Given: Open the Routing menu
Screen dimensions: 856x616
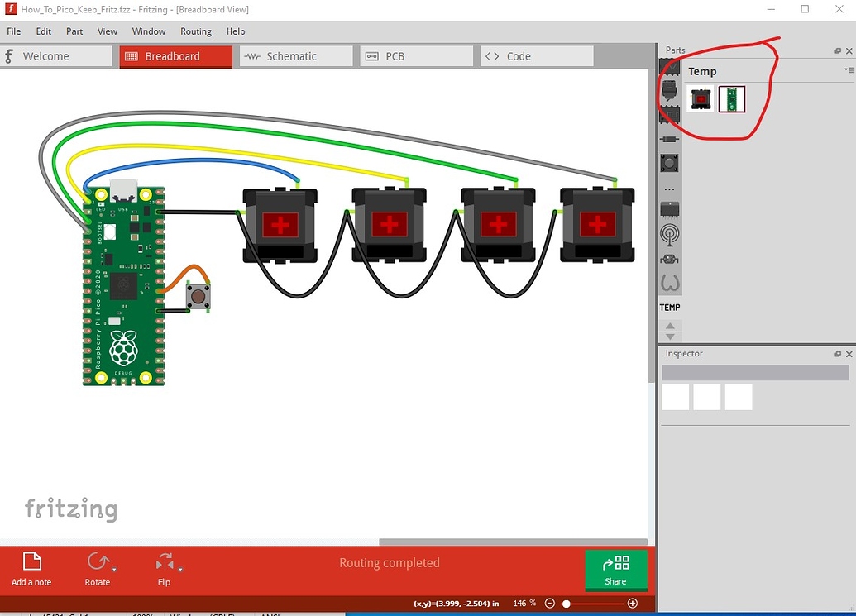Looking at the screenshot, I should point(196,31).
